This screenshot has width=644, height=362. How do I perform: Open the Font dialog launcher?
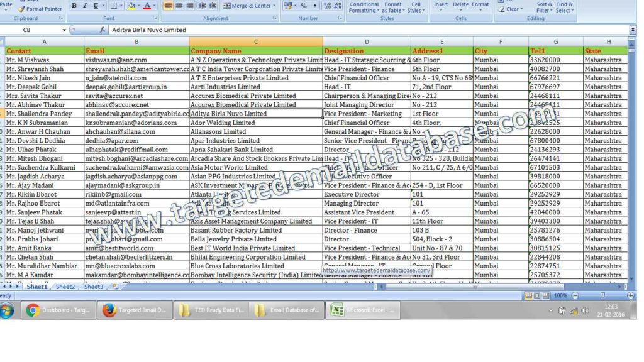(x=155, y=18)
